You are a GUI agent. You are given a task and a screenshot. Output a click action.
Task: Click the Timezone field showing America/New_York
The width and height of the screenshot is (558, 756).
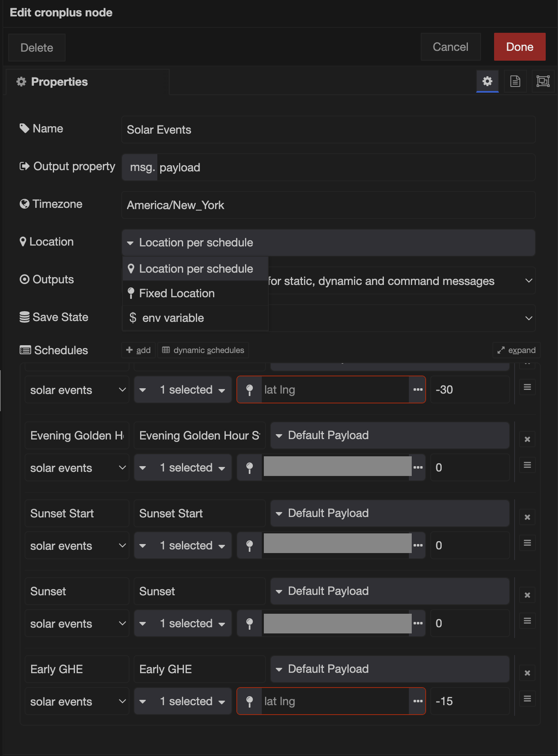pyautogui.click(x=328, y=205)
